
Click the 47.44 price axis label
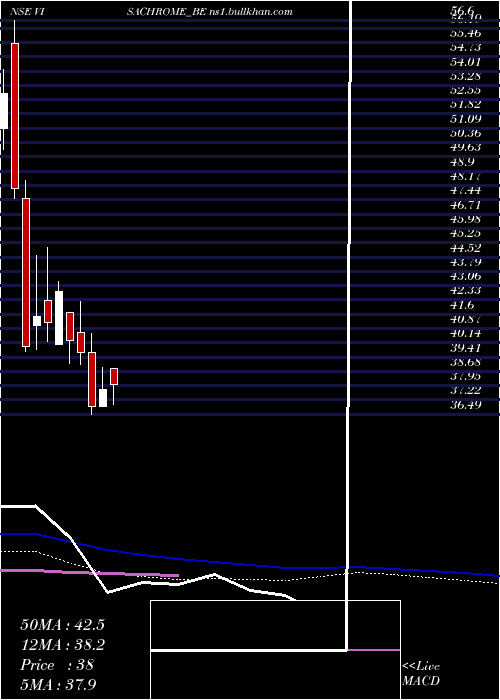tap(466, 191)
